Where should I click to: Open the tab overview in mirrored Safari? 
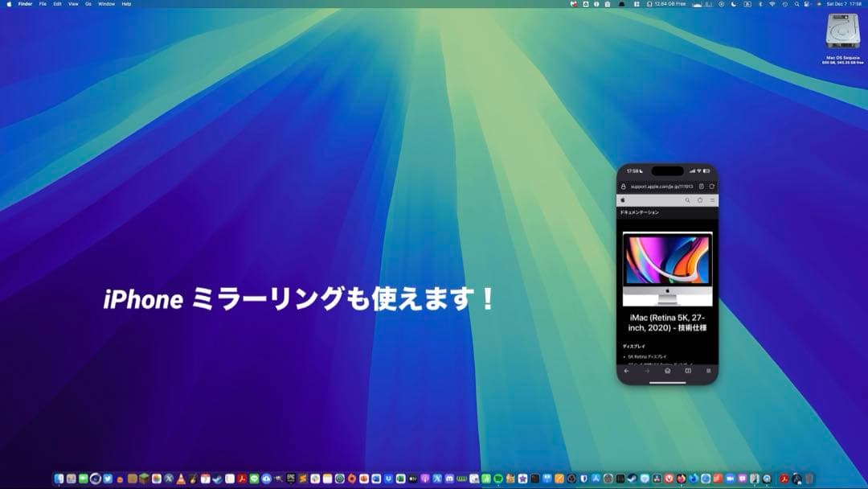(709, 372)
